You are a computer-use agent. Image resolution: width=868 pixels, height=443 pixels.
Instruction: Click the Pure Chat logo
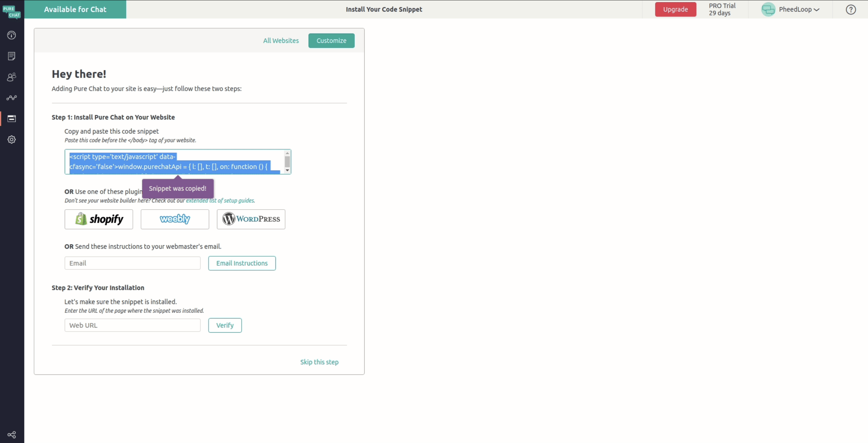point(12,12)
